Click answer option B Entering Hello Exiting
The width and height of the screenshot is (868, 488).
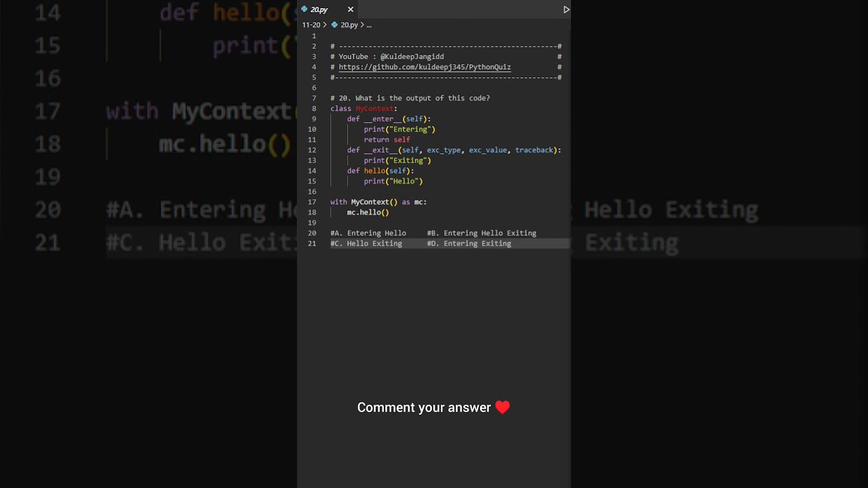[x=481, y=233]
